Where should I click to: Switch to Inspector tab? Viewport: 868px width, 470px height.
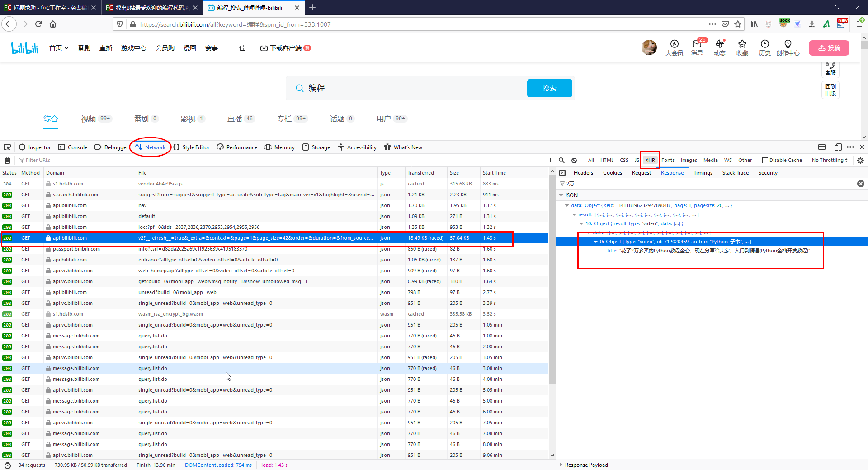(x=35, y=147)
